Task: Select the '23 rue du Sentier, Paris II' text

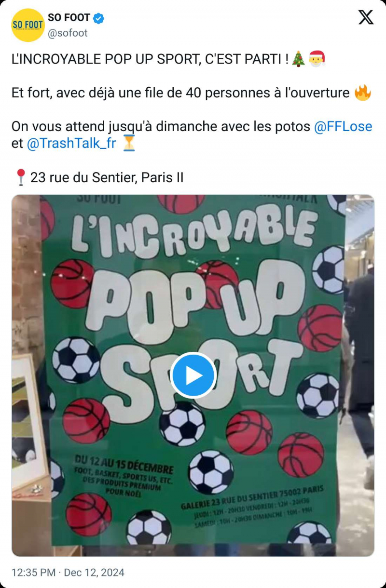Action: click(107, 178)
